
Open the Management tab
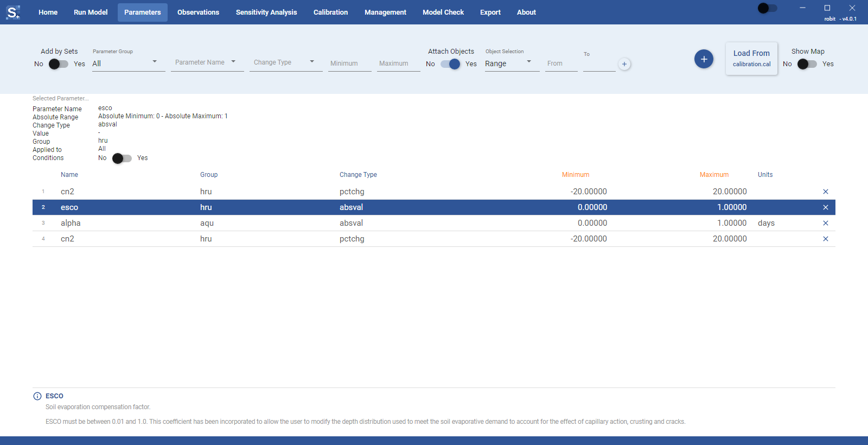pos(385,12)
